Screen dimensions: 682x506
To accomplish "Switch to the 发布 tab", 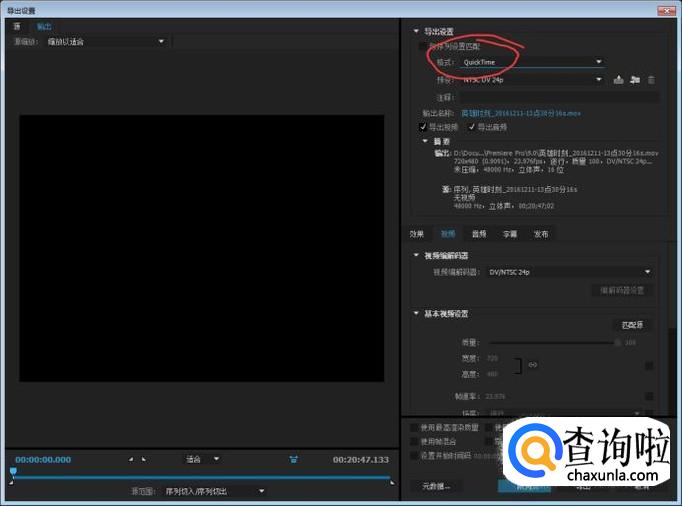I will click(x=541, y=234).
